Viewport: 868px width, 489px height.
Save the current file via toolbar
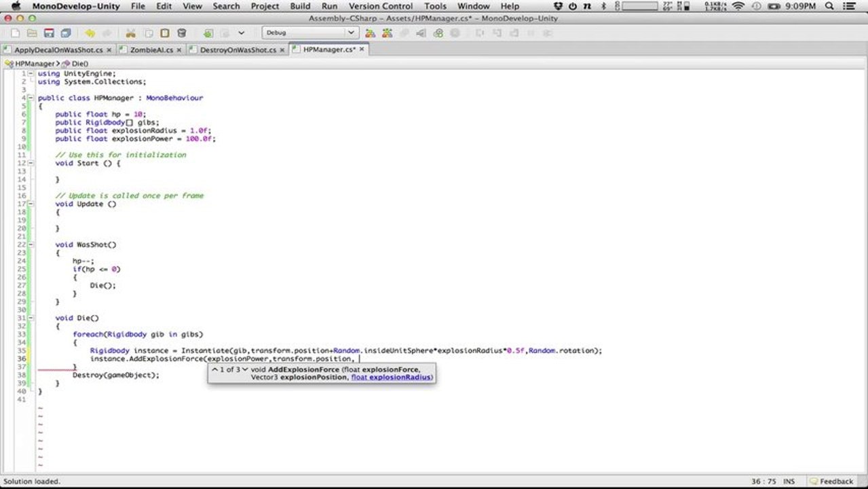pos(49,33)
